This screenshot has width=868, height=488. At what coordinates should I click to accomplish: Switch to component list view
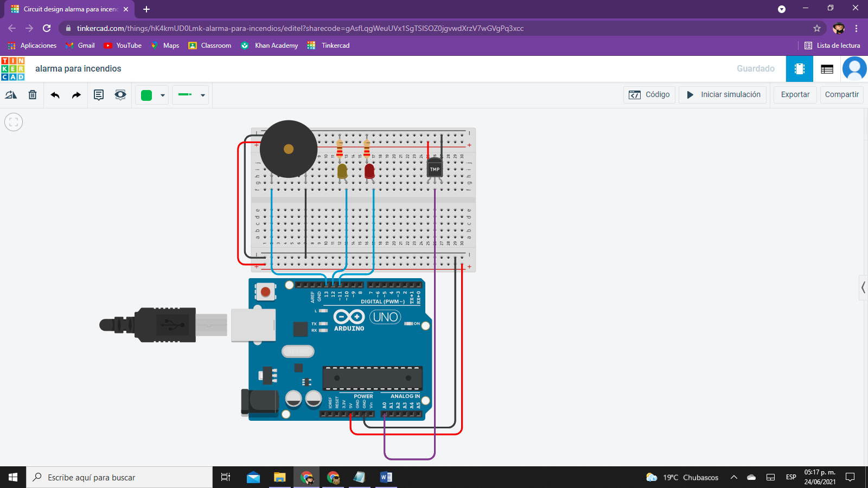[827, 69]
